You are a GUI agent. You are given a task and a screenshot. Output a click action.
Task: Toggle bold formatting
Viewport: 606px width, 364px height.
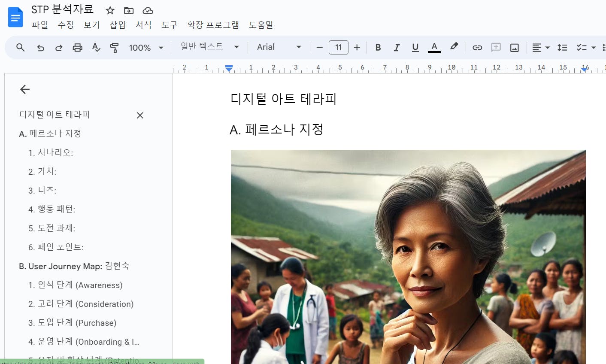378,47
